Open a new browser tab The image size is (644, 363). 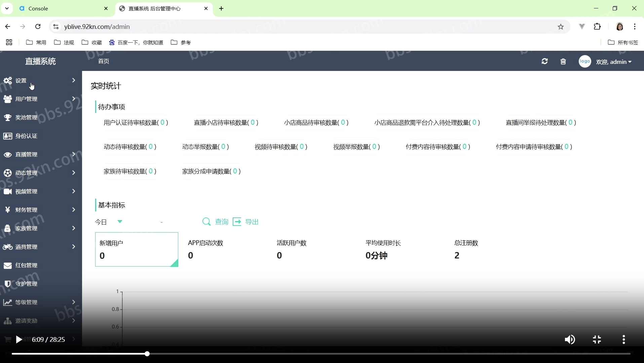point(221,8)
